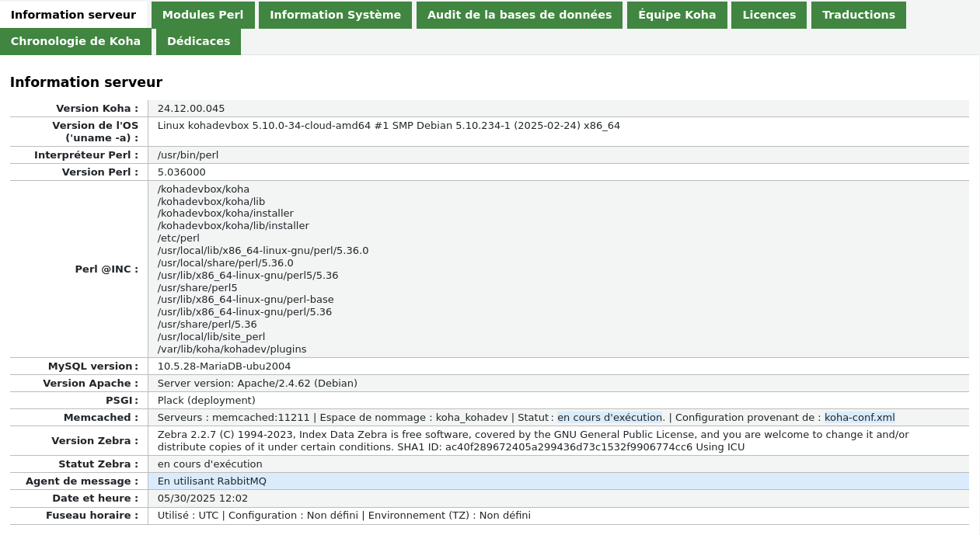Viewport: 980px width, 535px height.
Task: Click the 'Information serveur' heading
Action: [86, 82]
